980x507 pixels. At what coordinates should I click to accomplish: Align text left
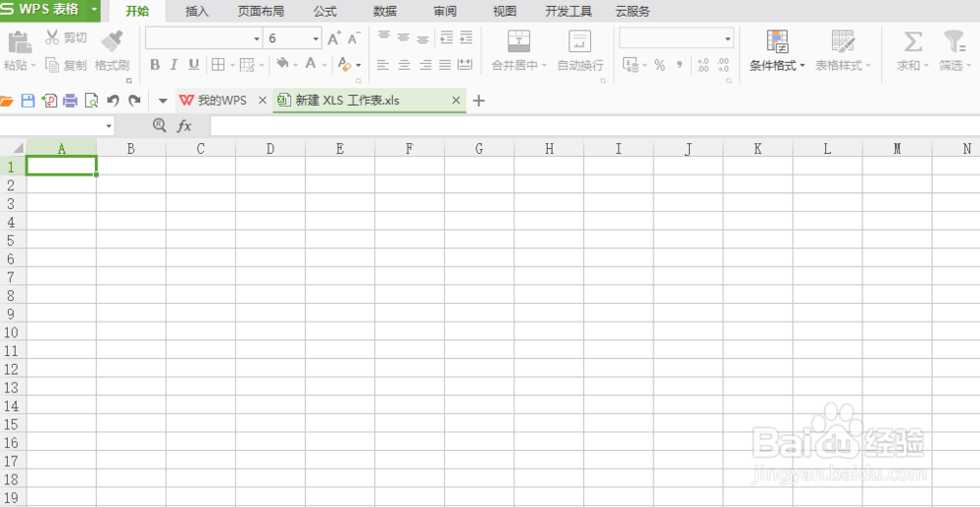(x=384, y=65)
